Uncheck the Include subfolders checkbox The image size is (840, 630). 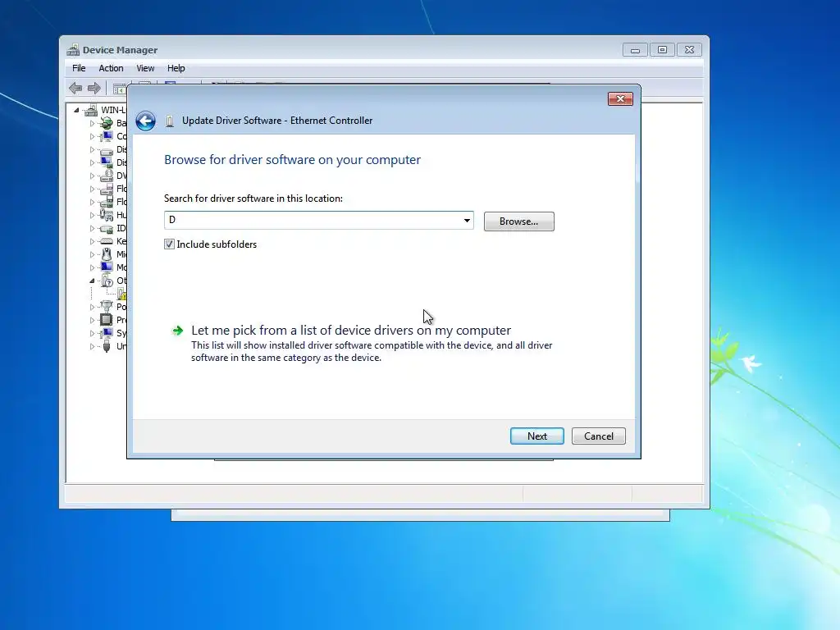coord(169,244)
